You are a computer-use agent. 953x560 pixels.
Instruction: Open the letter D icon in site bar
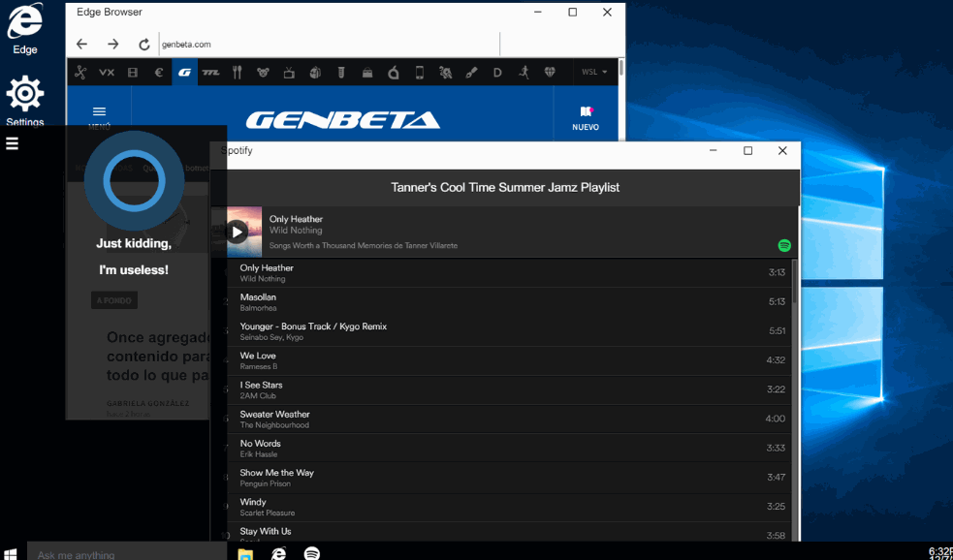click(497, 73)
